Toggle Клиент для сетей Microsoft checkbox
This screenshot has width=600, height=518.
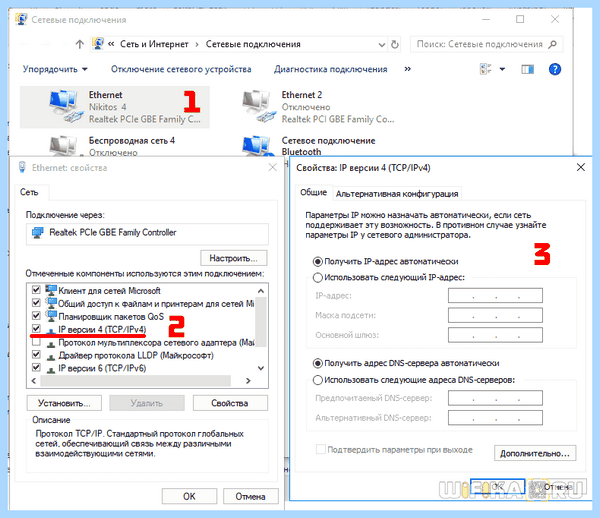36,290
